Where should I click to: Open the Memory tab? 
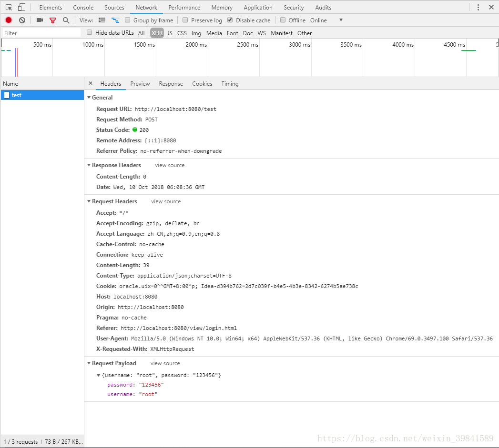[x=222, y=7]
